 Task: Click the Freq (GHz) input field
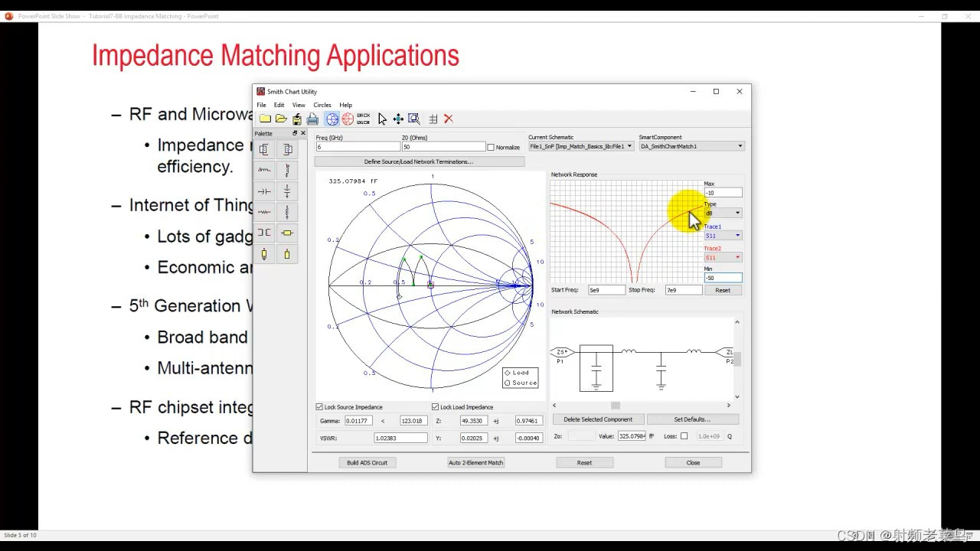click(x=358, y=147)
